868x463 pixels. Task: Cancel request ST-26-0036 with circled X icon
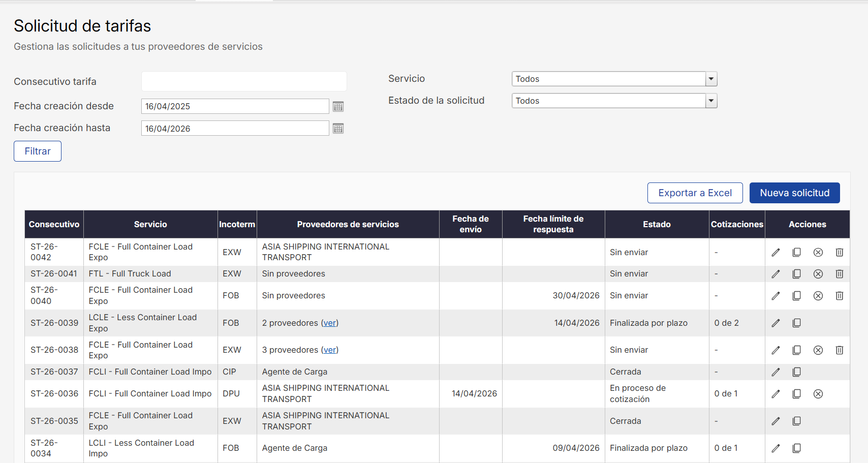(x=818, y=394)
